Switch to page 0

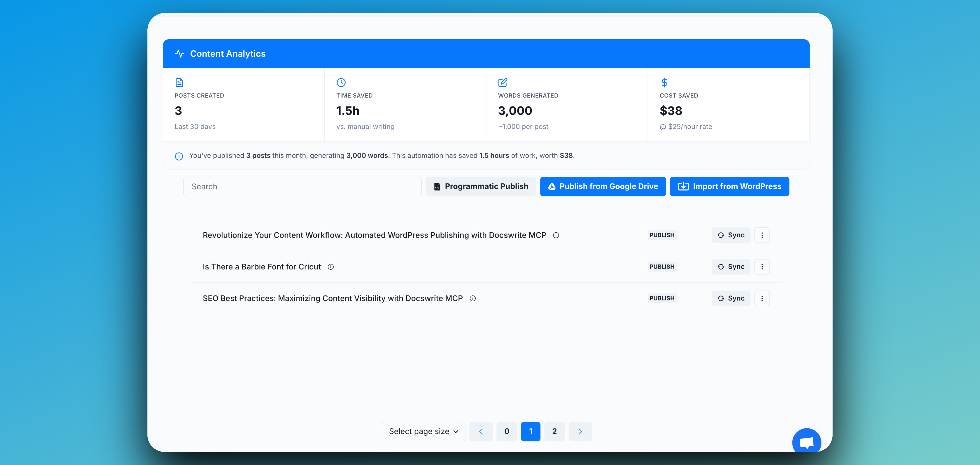506,431
